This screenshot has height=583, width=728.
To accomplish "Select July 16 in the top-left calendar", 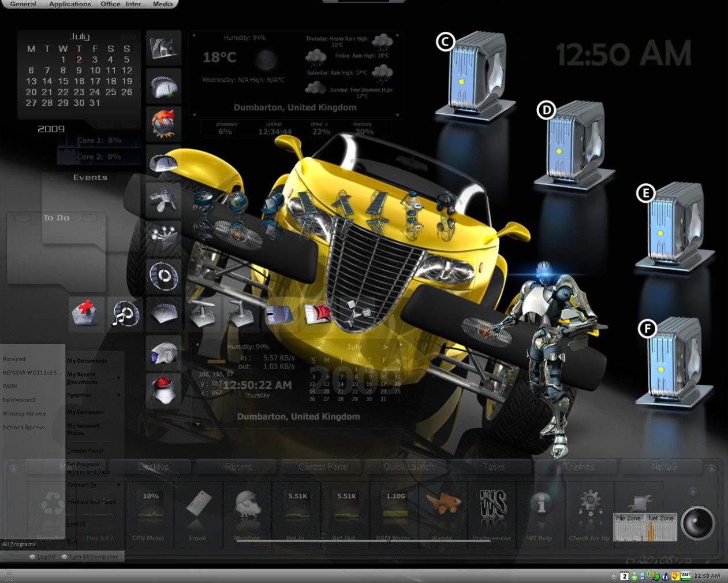I will (x=79, y=81).
